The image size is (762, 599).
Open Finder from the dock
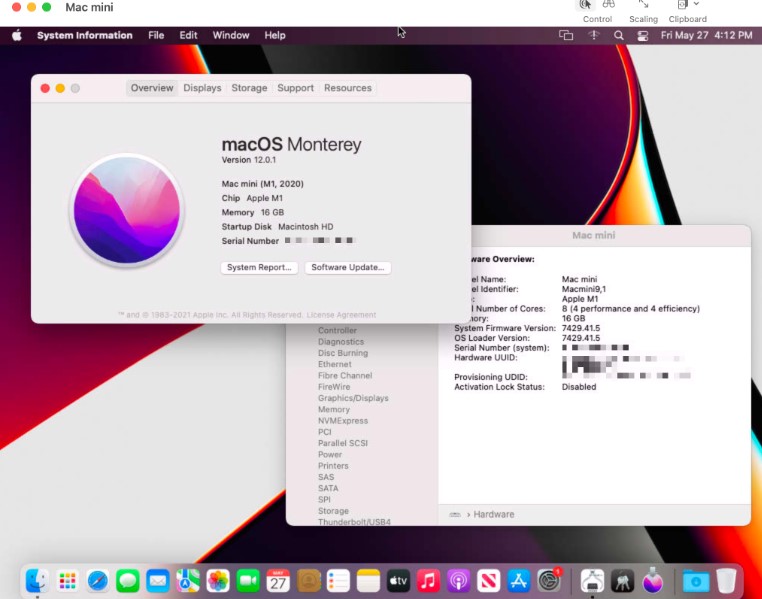[x=37, y=580]
